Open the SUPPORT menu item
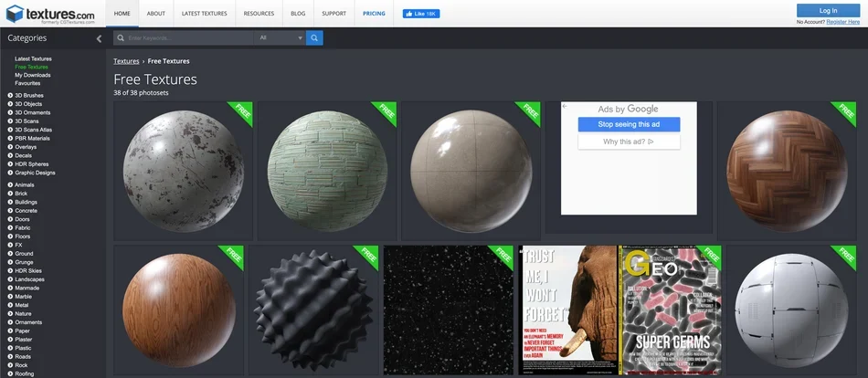Image resolution: width=868 pixels, height=378 pixels. pos(333,14)
